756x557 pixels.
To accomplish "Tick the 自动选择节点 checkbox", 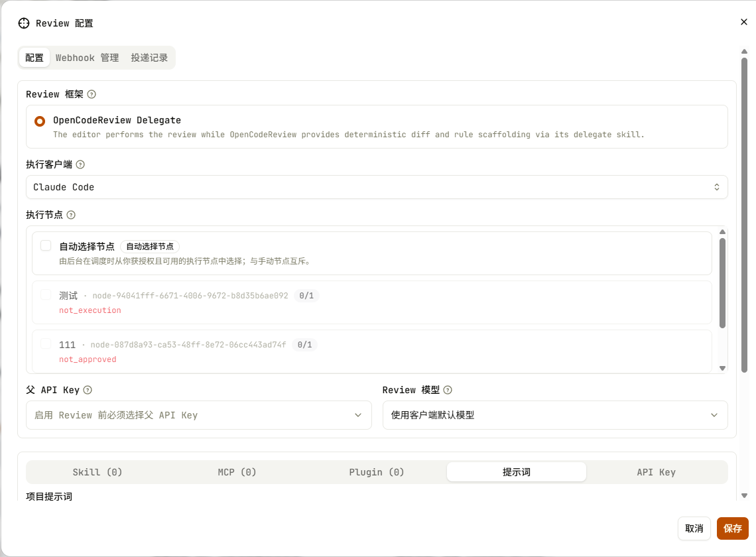I will point(46,245).
